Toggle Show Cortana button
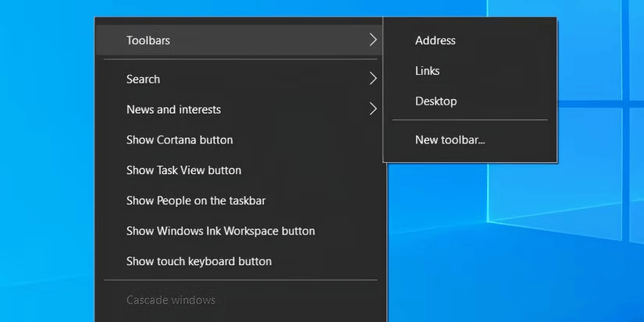This screenshot has height=322, width=644. tap(180, 140)
